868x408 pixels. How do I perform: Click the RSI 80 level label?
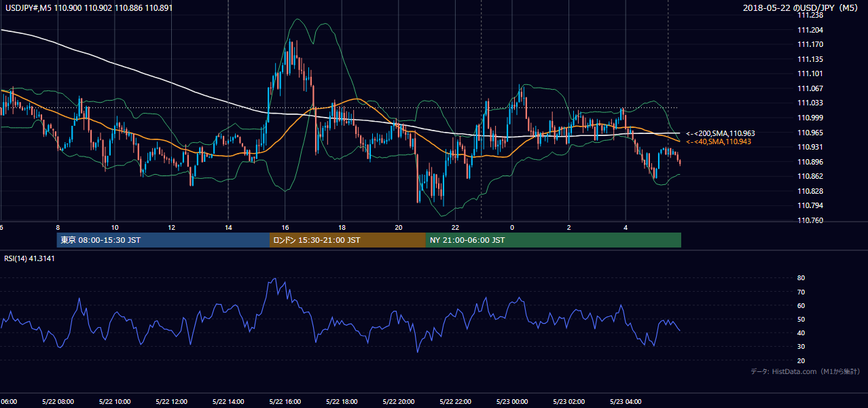click(x=801, y=278)
